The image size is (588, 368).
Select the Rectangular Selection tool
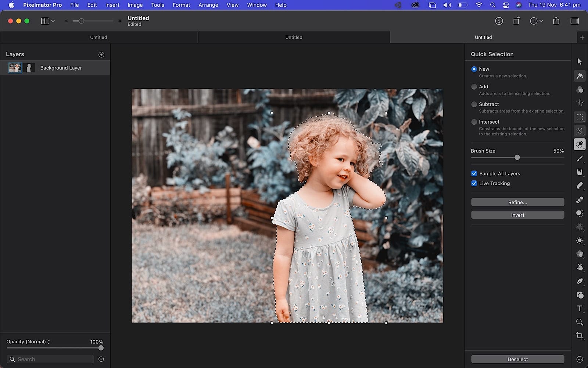(580, 117)
